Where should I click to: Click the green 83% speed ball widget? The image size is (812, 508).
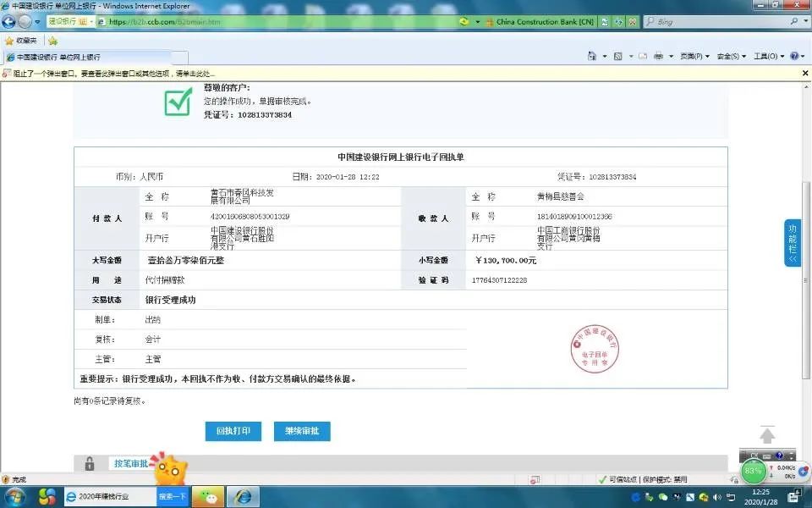point(753,471)
